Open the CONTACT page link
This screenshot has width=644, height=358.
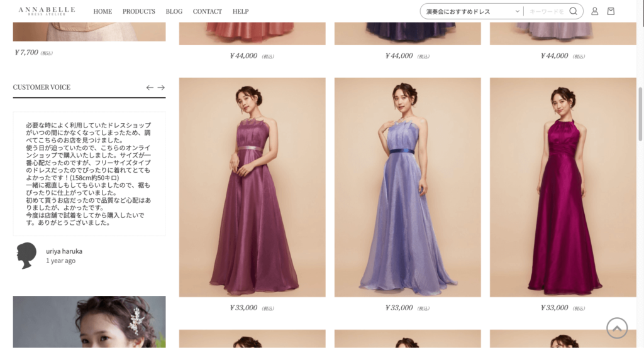[x=207, y=11]
